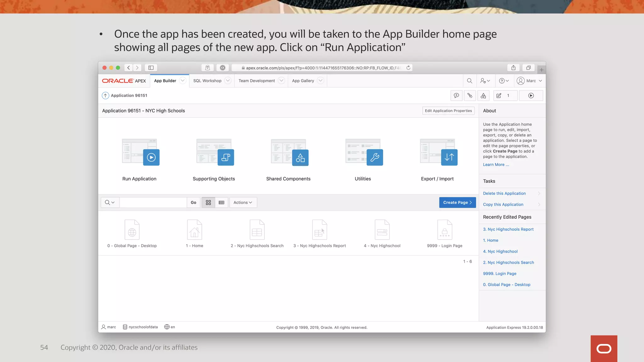Click the Oracle APEX logo
Screen dimensions: 644x362
tap(124, 81)
